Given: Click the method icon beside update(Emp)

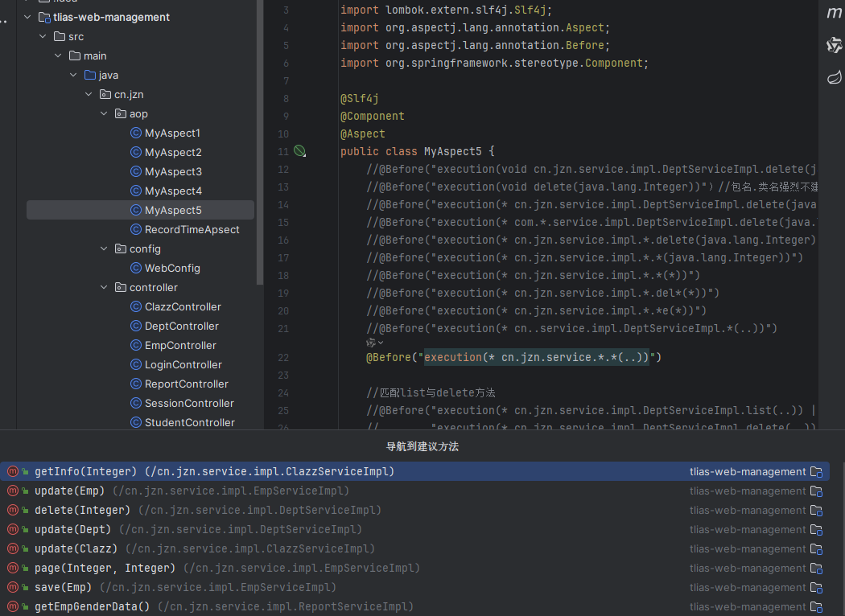Looking at the screenshot, I should tap(13, 491).
